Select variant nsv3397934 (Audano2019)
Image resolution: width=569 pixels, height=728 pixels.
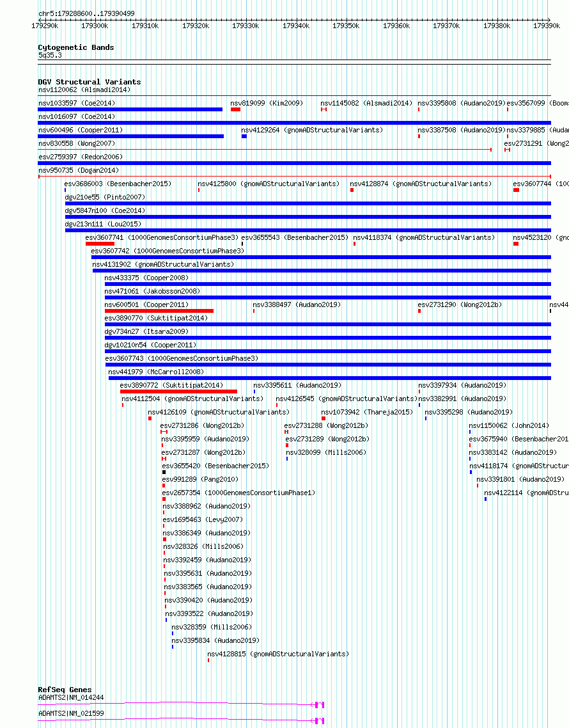[462, 386]
